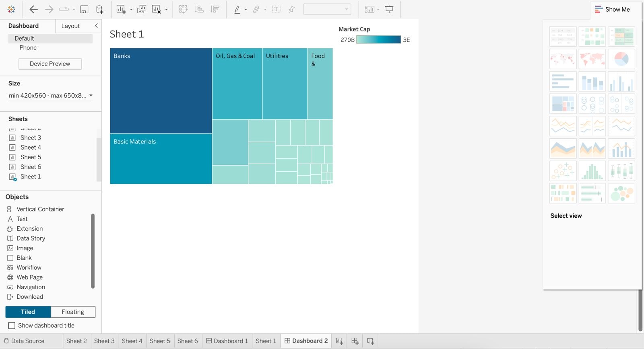Image resolution: width=644 pixels, height=349 pixels.
Task: Select scatter plot in Show Me
Action: click(x=563, y=171)
